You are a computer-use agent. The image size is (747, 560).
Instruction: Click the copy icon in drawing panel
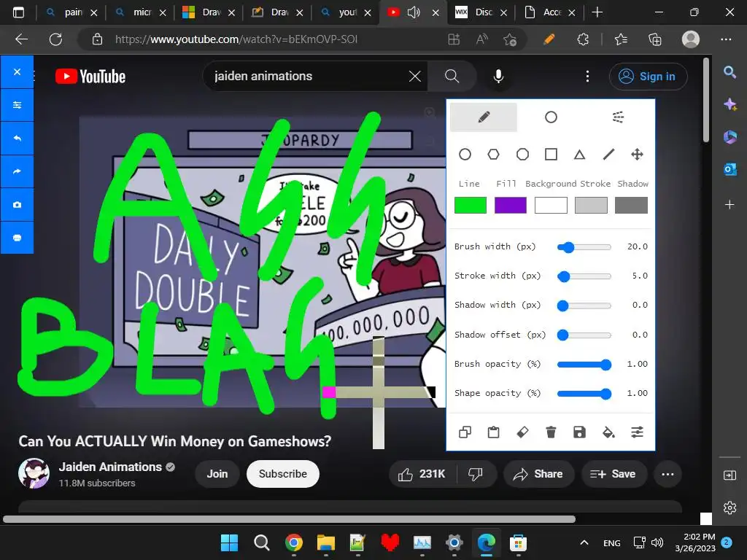pyautogui.click(x=465, y=432)
